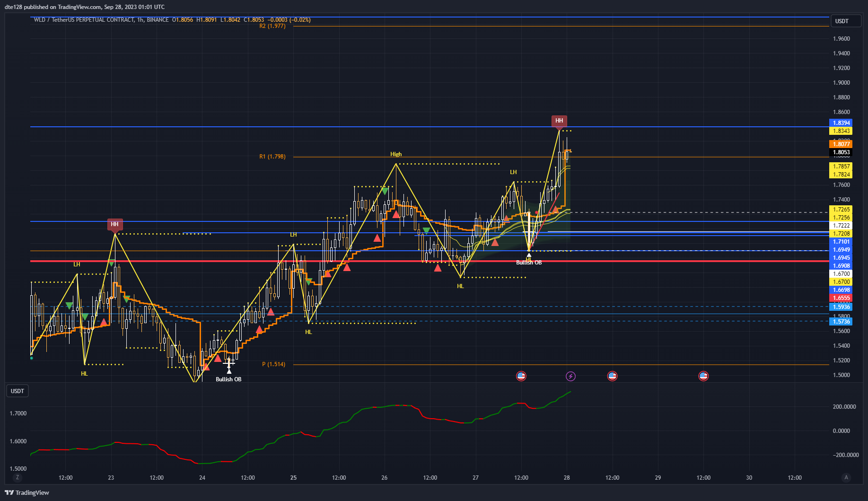Viewport: 868px width, 501px height.
Task: Click the R1 (1.798) pivot label
Action: (272, 157)
